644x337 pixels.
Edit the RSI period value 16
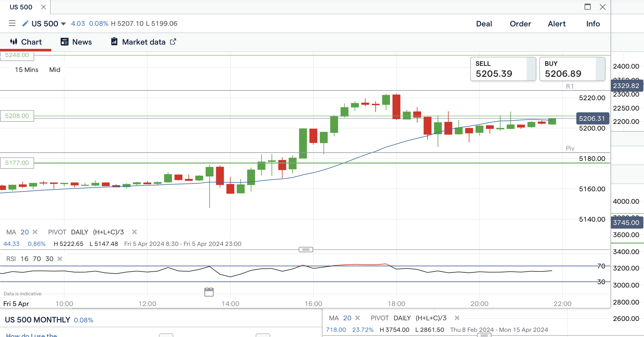point(25,259)
